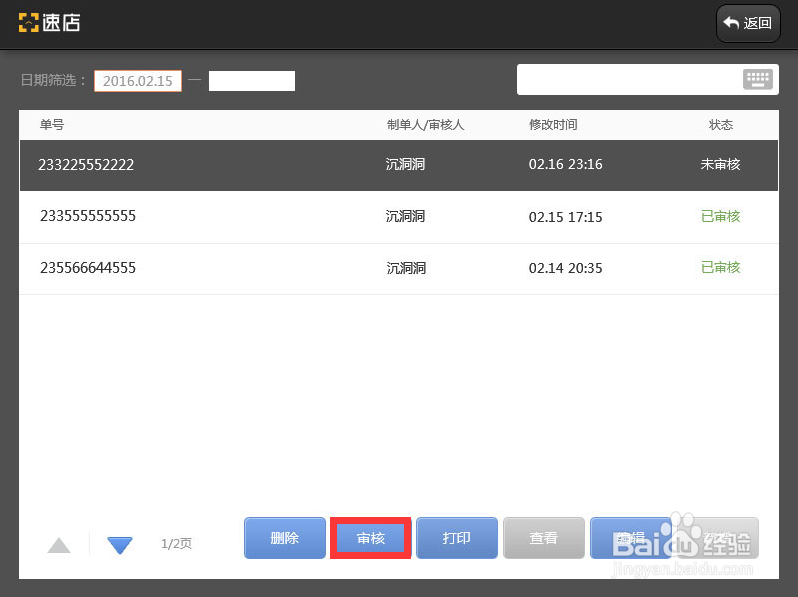Click the 单号 column header
Viewport: 798px width, 597px height.
click(52, 125)
